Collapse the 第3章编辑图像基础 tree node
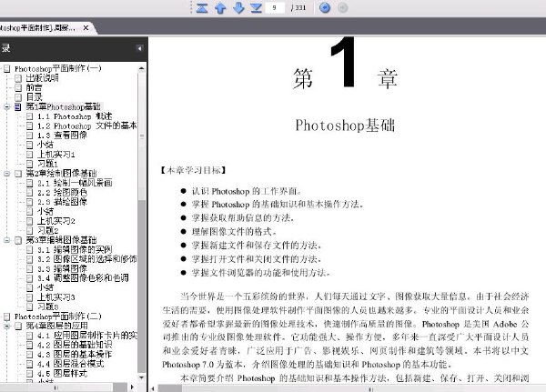Screen dimensions: 546x392 6,240
